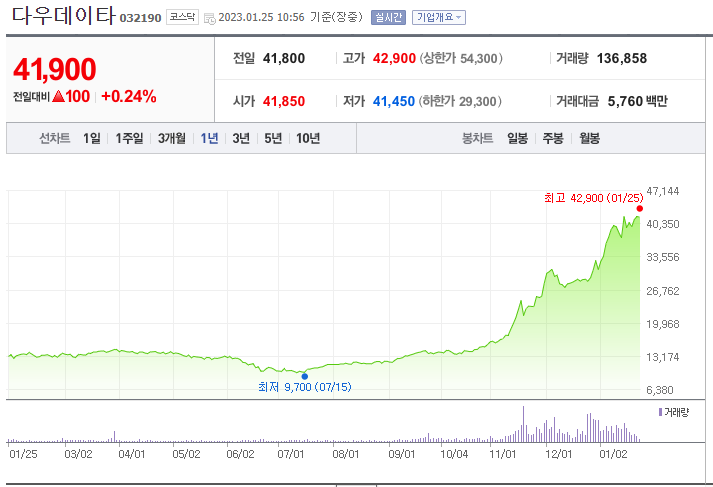Switch to 주봉 candlestick chart
Screen dimensions: 713x487
[x=553, y=138]
